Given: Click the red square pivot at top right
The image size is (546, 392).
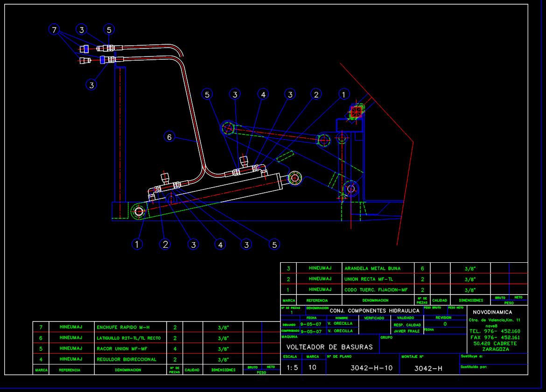Looking at the screenshot, I should [x=357, y=111].
